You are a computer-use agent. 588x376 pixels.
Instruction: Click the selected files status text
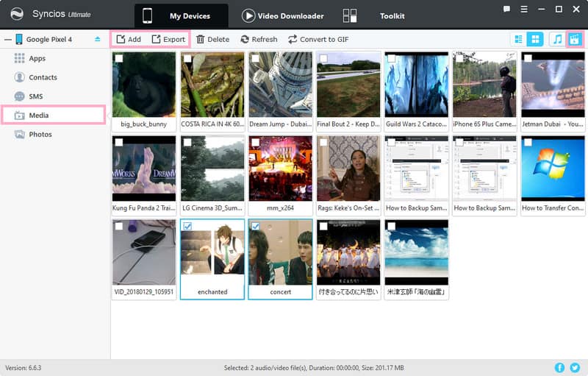(314, 368)
